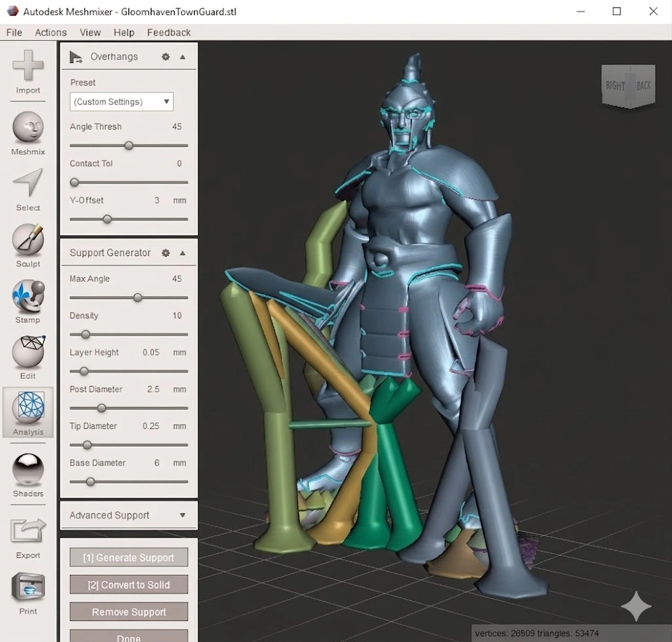
Task: Open the Preset Custom Settings dropdown
Action: pos(121,102)
